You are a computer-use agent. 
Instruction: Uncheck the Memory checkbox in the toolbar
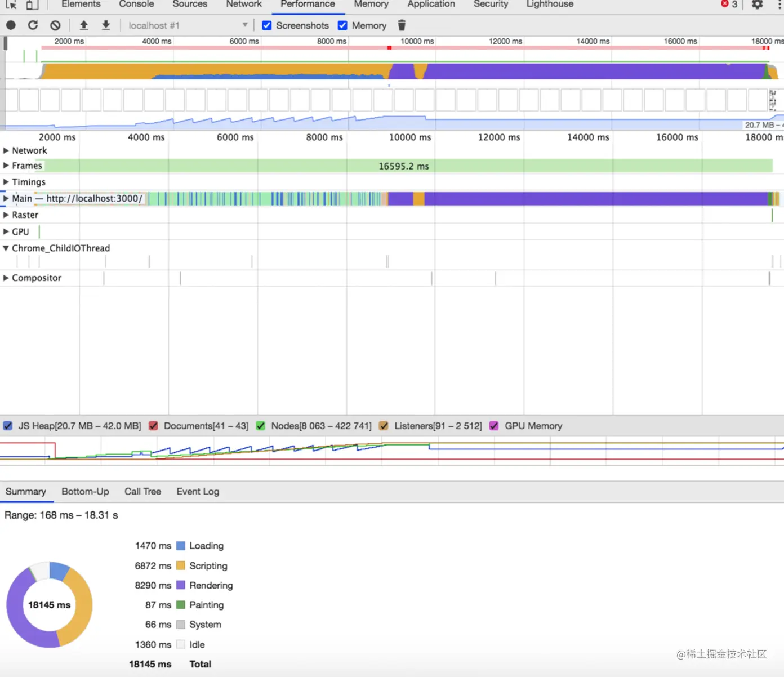pos(342,25)
